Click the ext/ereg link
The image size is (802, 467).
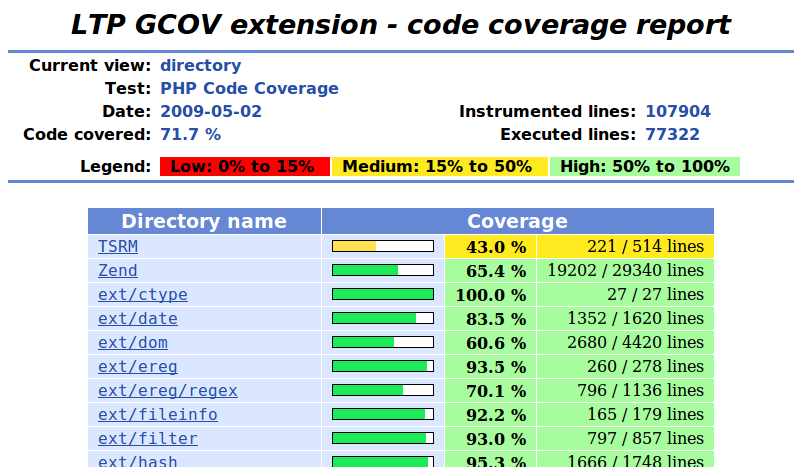[x=137, y=367]
